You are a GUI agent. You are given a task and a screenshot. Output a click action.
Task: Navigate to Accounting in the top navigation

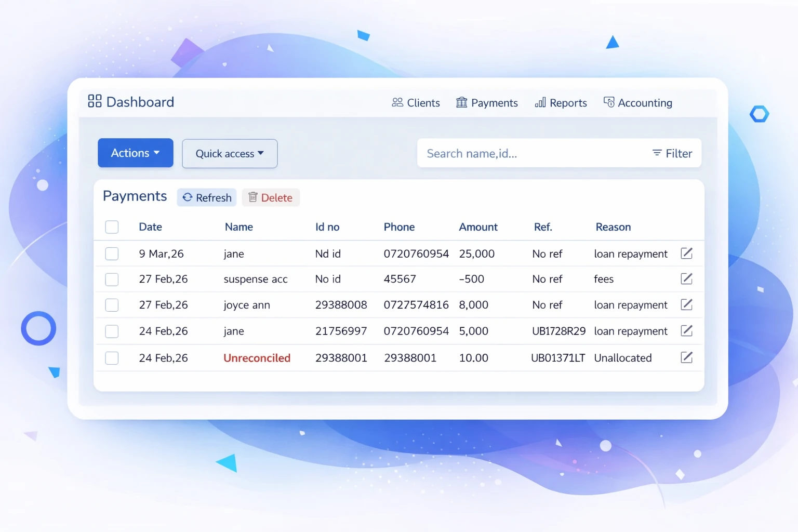(x=637, y=103)
